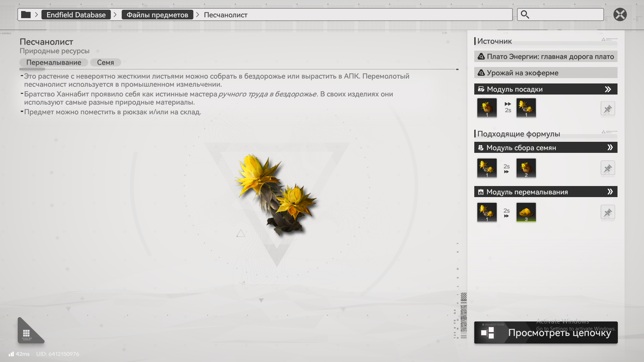Screen dimensions: 644x362
Task: Click the magnifier search icon
Action: coord(525,15)
